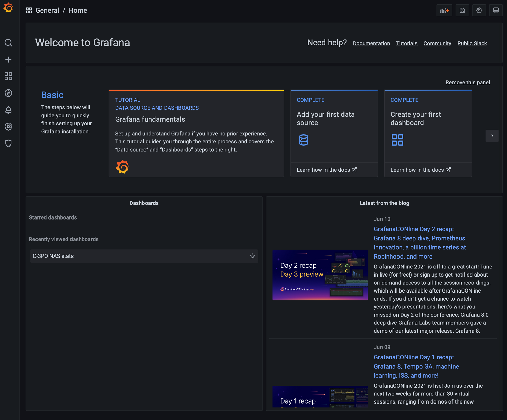This screenshot has width=507, height=420.
Task: Open the Search dashboards magnifier icon
Action: 8,43
